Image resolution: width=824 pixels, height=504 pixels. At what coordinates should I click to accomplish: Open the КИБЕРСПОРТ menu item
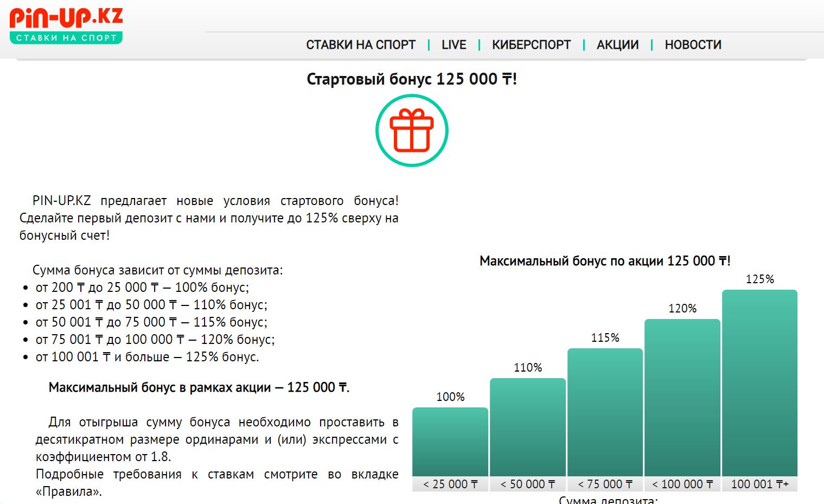(532, 45)
